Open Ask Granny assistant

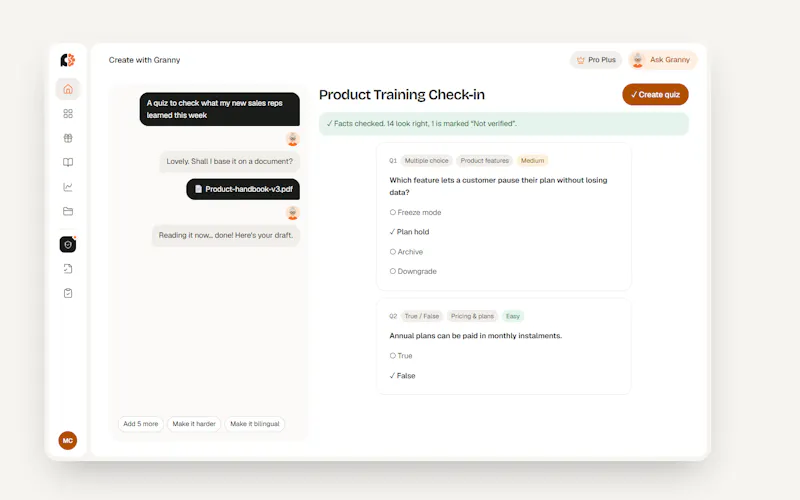pos(663,60)
